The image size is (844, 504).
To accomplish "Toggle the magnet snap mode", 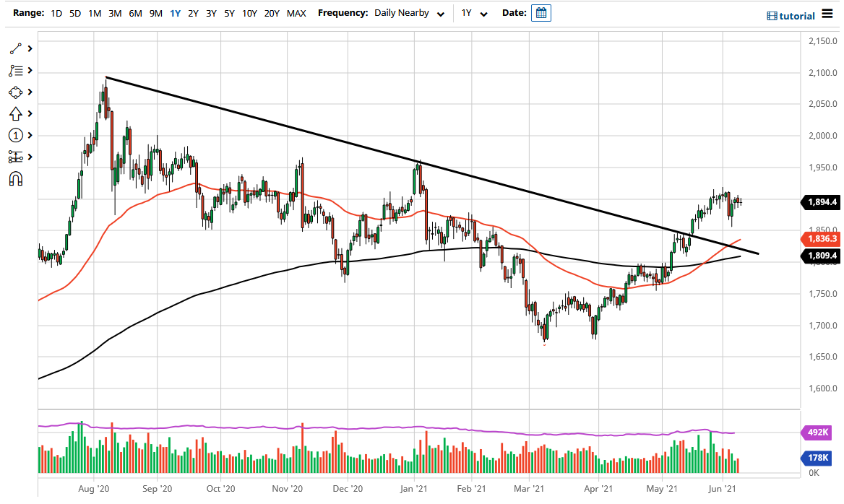I will [x=16, y=178].
